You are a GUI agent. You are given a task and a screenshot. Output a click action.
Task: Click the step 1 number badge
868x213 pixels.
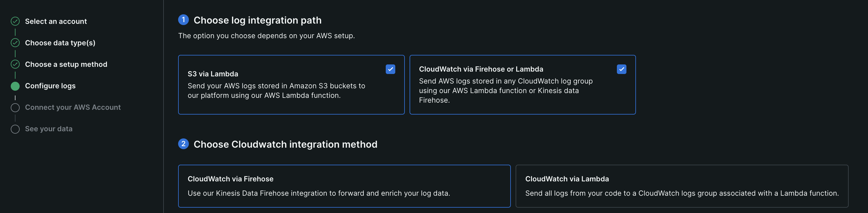tap(183, 20)
